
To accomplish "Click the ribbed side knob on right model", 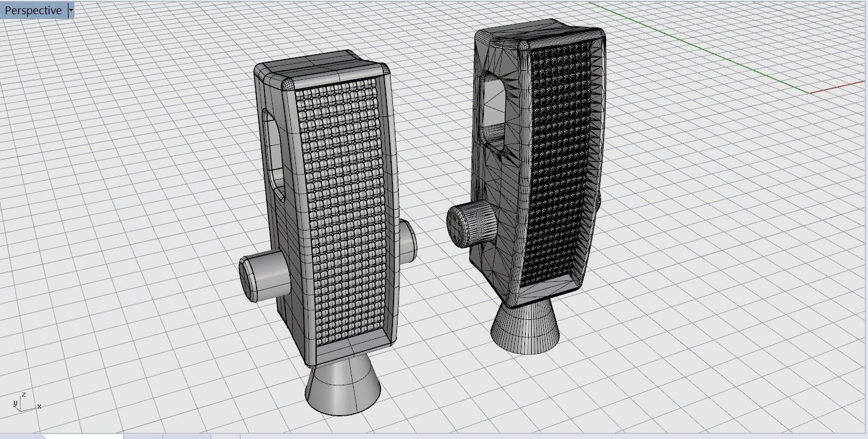I will [x=472, y=223].
